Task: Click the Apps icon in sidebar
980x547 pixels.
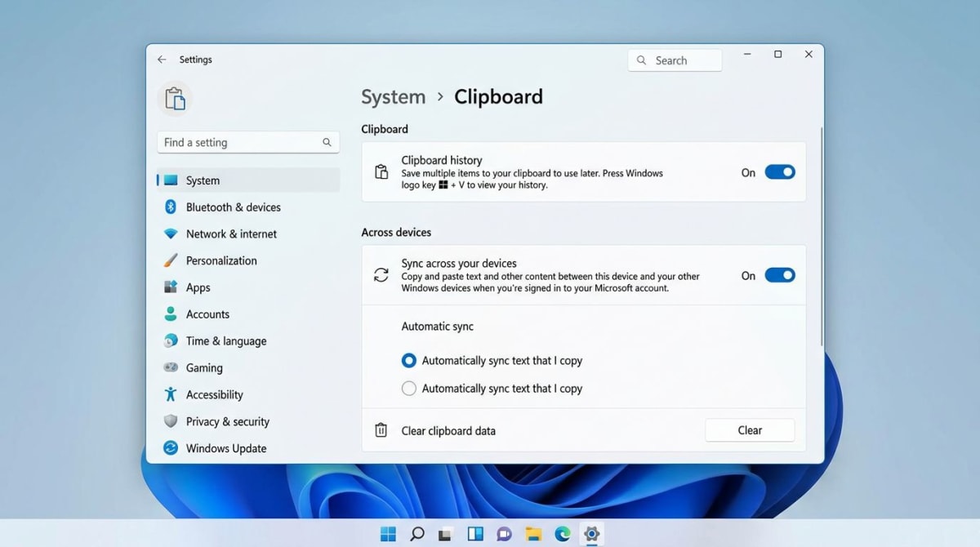Action: point(171,287)
